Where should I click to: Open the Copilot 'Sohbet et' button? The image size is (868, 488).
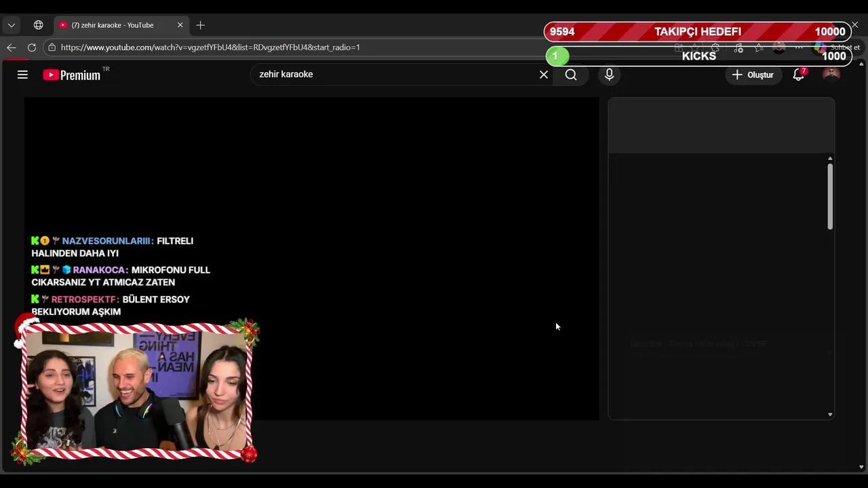coord(837,47)
